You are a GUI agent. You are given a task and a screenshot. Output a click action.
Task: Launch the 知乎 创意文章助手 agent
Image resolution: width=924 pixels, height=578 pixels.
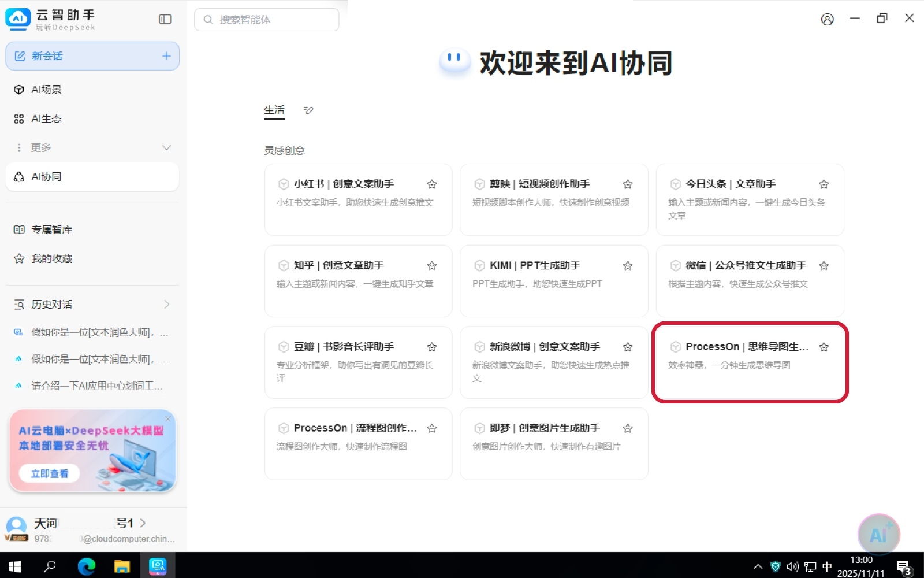click(358, 281)
